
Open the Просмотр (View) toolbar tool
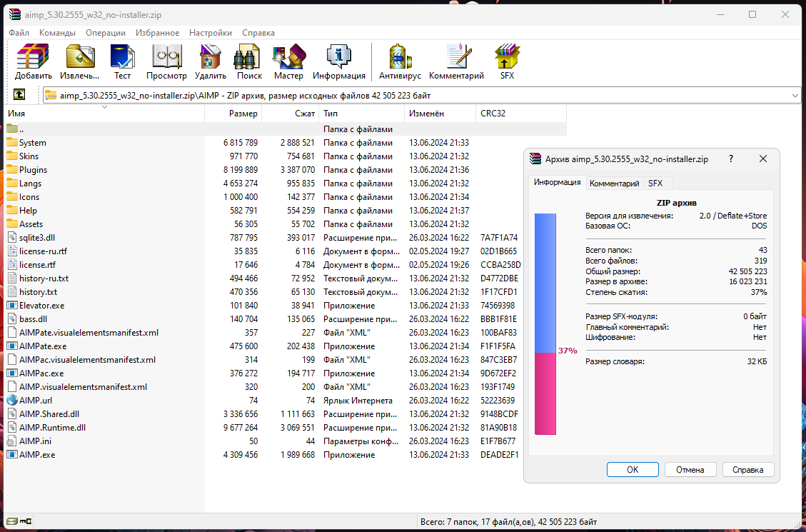click(166, 56)
